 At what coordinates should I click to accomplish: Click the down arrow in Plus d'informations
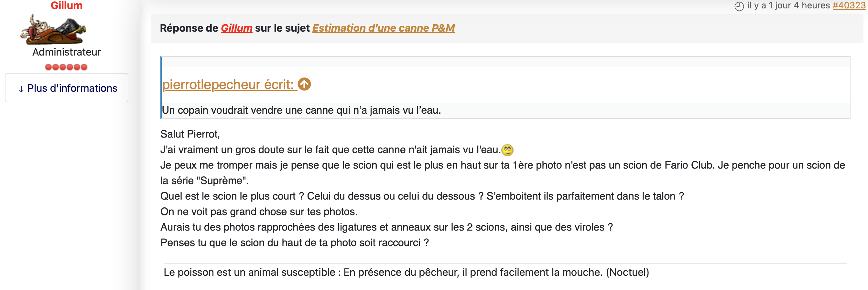point(21,89)
